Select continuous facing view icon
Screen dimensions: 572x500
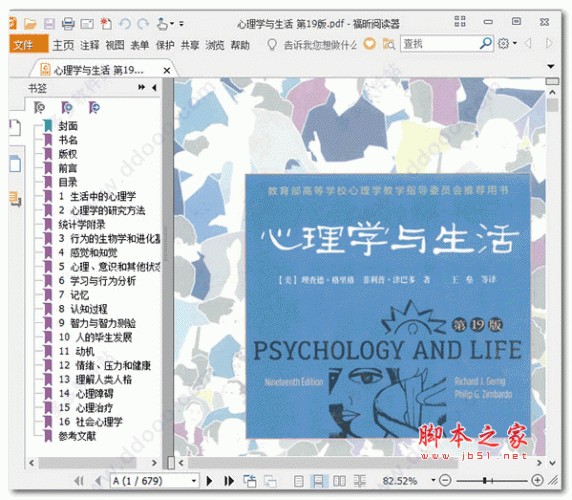tap(360, 481)
